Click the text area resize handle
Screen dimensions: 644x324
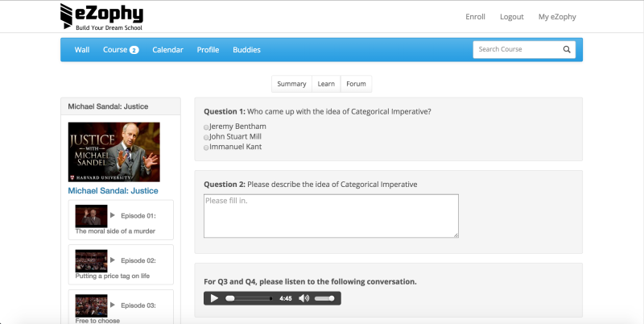(456, 235)
